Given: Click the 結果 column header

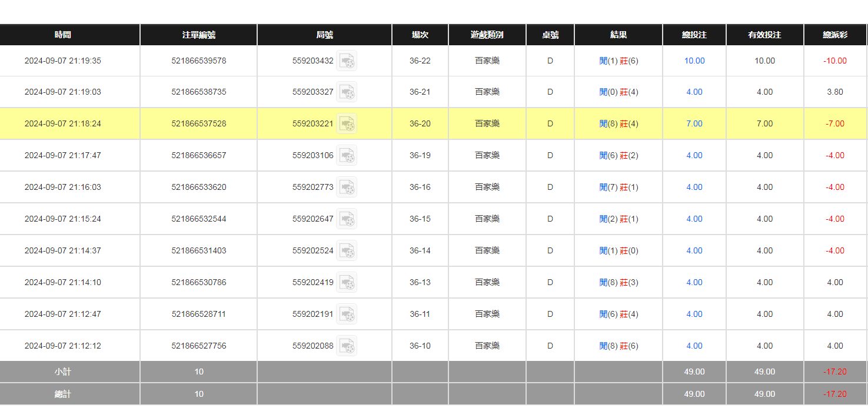Looking at the screenshot, I should [618, 35].
